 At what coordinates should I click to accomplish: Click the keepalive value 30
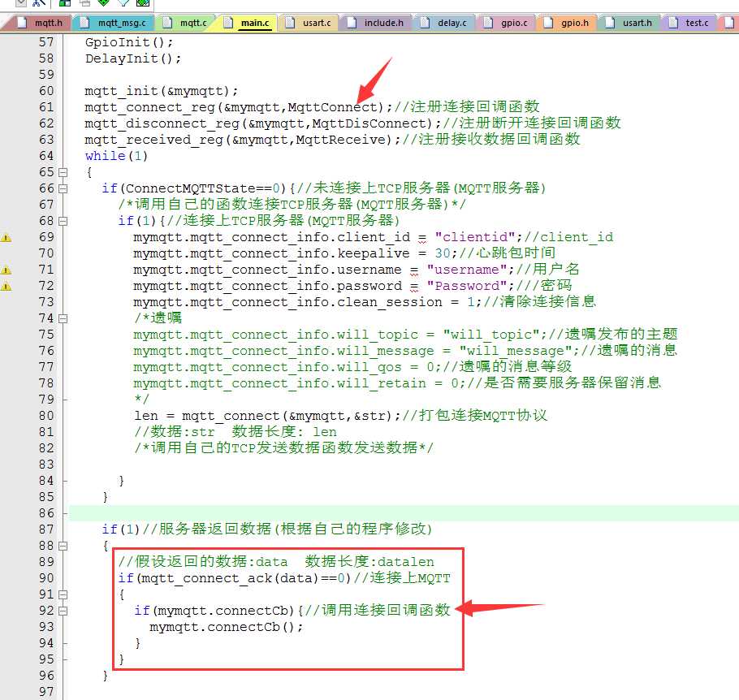point(442,253)
